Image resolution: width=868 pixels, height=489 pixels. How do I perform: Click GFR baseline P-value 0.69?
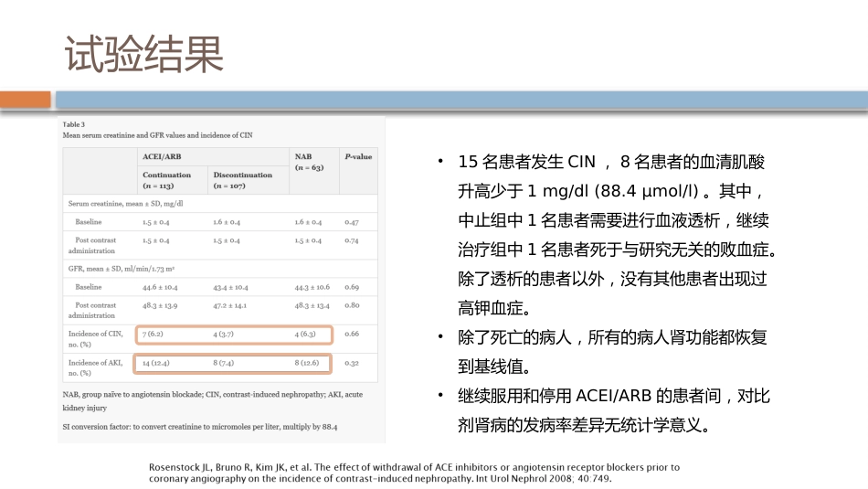tap(352, 287)
